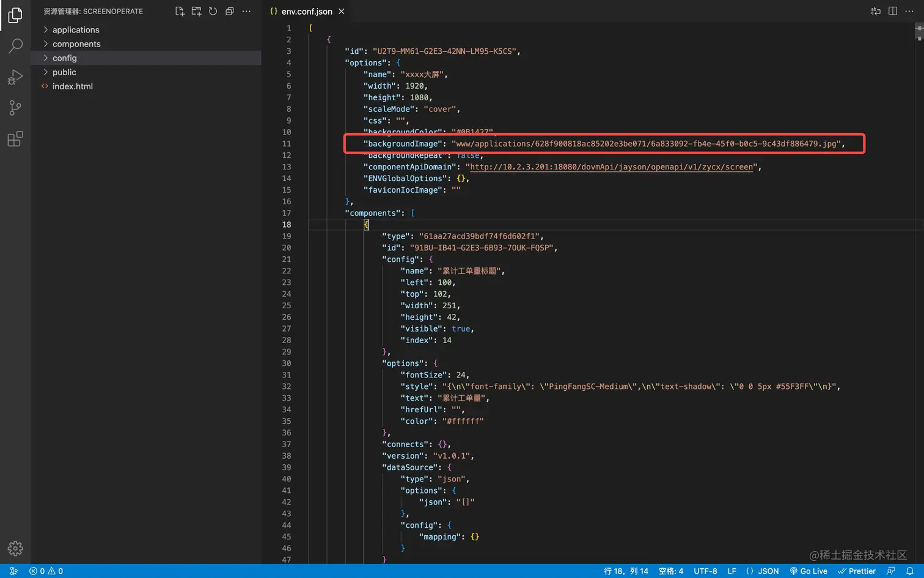Change indentation setting 空格: 4
The height and width of the screenshot is (578, 924).
(x=671, y=571)
